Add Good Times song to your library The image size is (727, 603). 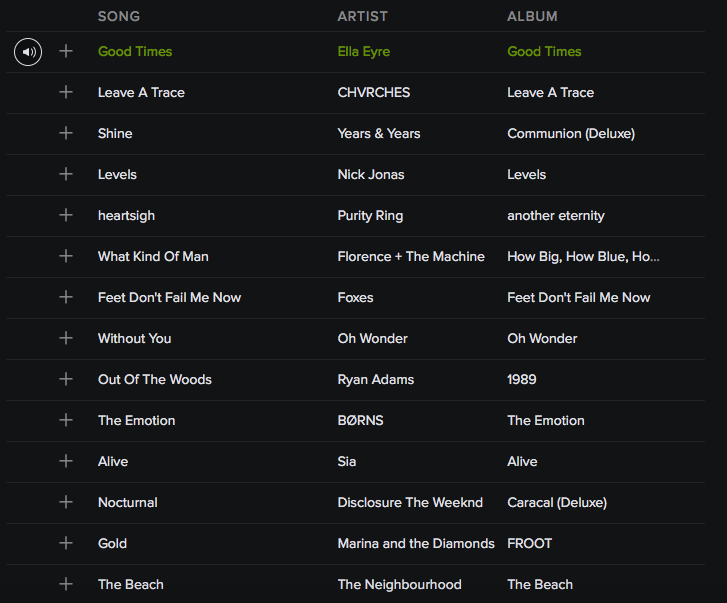[66, 51]
